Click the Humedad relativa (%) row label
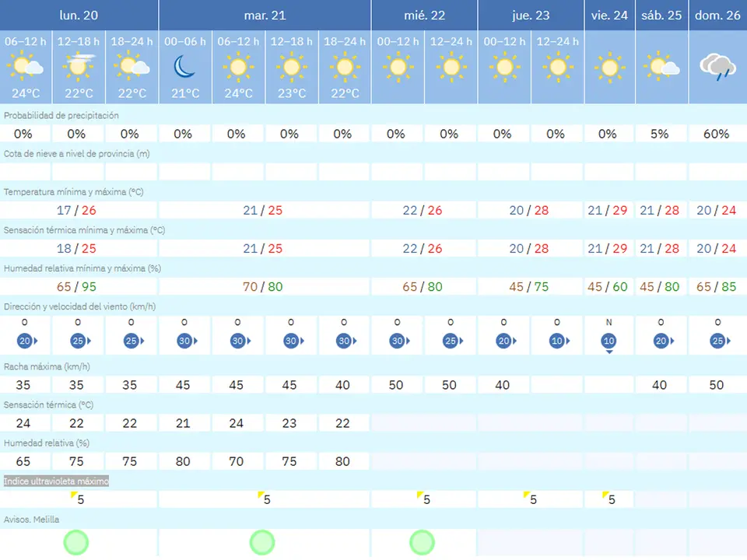Screen dimensions: 747x560 [46, 443]
